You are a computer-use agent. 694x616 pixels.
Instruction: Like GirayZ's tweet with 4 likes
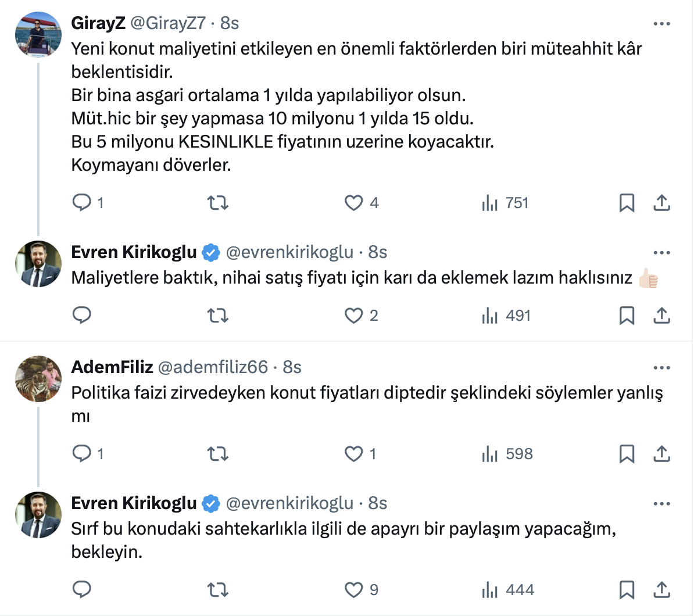(354, 203)
